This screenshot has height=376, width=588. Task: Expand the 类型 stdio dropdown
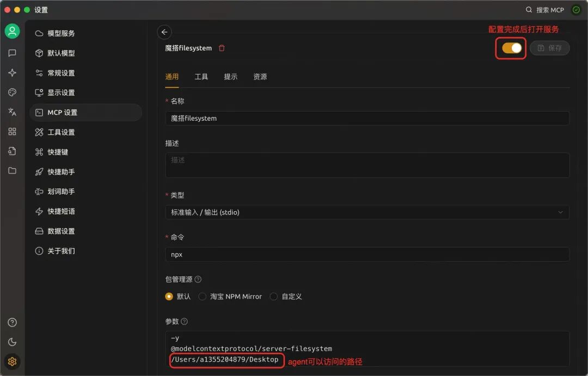coord(367,212)
